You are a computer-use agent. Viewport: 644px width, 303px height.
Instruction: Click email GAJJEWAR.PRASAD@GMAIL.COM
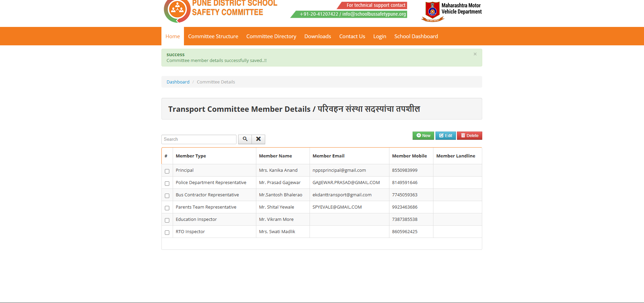click(x=346, y=182)
